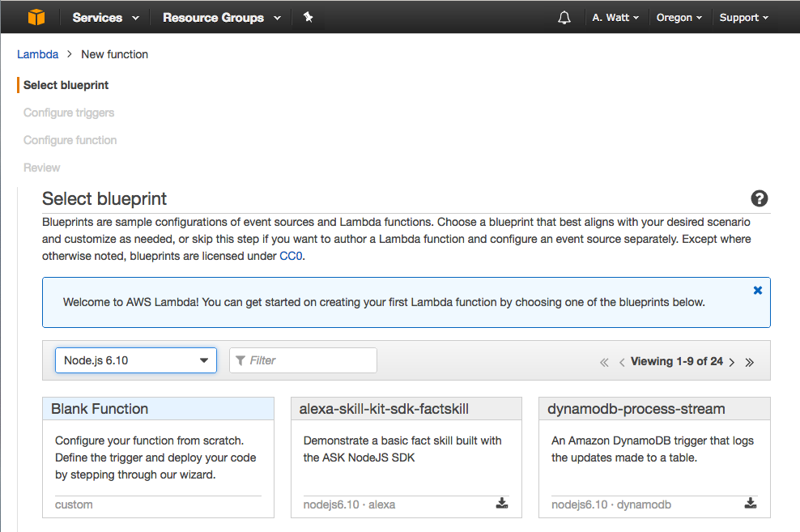Choose the Blank Function blueprint card
The image size is (800, 532).
tap(158, 453)
